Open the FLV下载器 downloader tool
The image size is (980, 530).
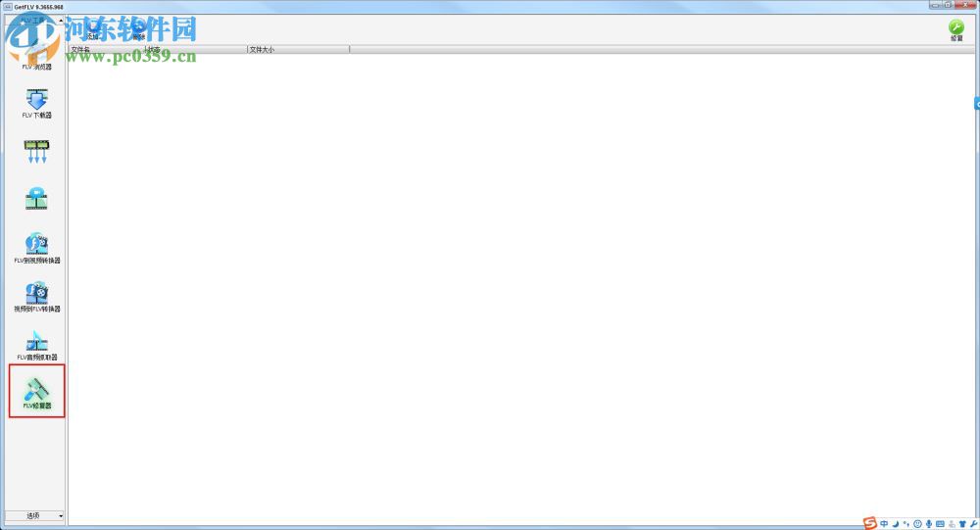tap(37, 104)
